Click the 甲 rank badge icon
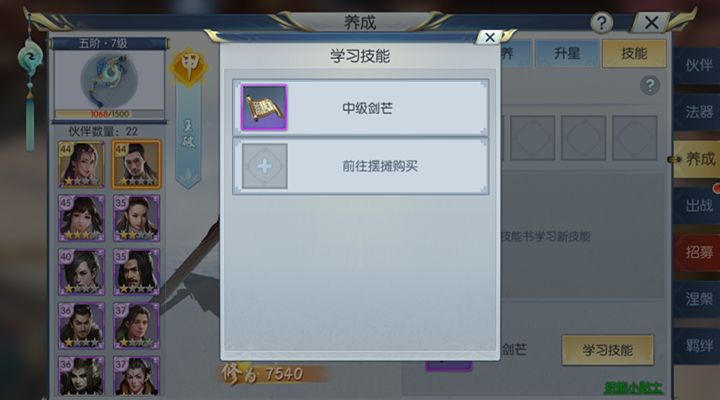Image resolution: width=720 pixels, height=400 pixels. click(x=189, y=67)
